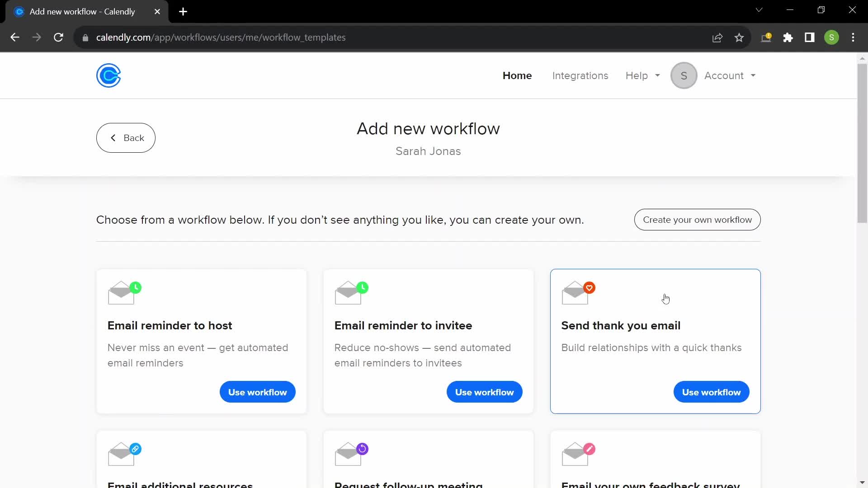Click the Integrations menu item
Viewport: 868px width, 488px height.
[x=580, y=75]
